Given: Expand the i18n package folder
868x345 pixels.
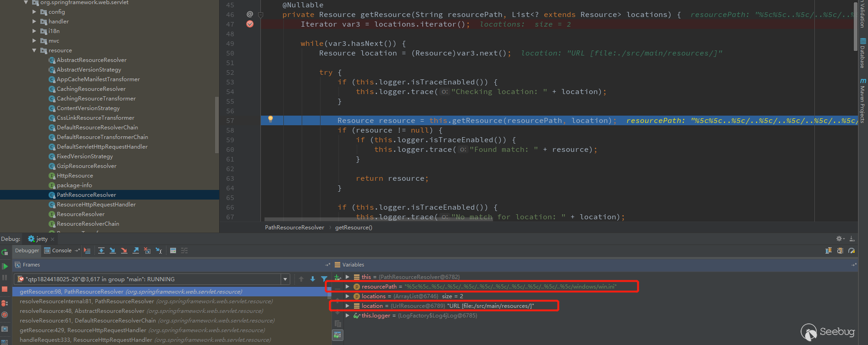Looking at the screenshot, I should click(34, 31).
